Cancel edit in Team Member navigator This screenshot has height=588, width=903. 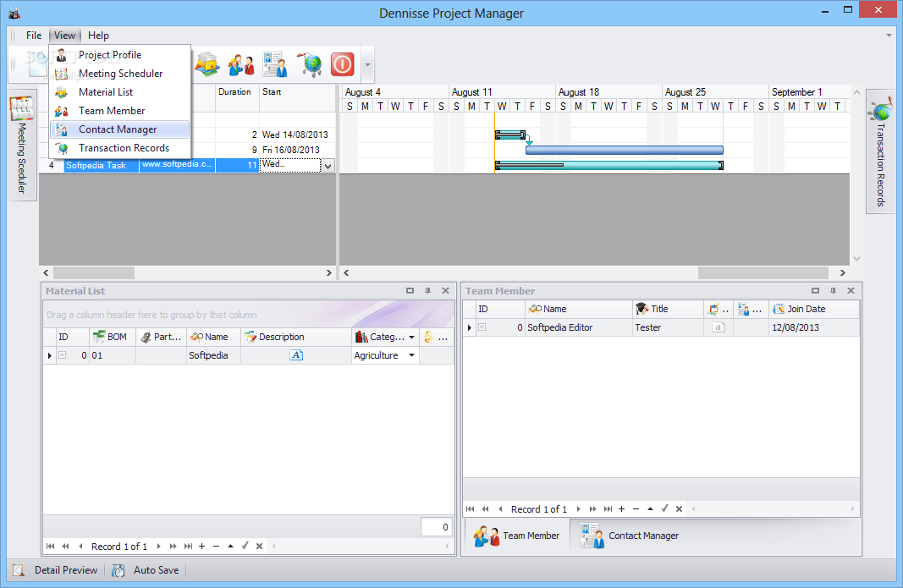[x=679, y=509]
